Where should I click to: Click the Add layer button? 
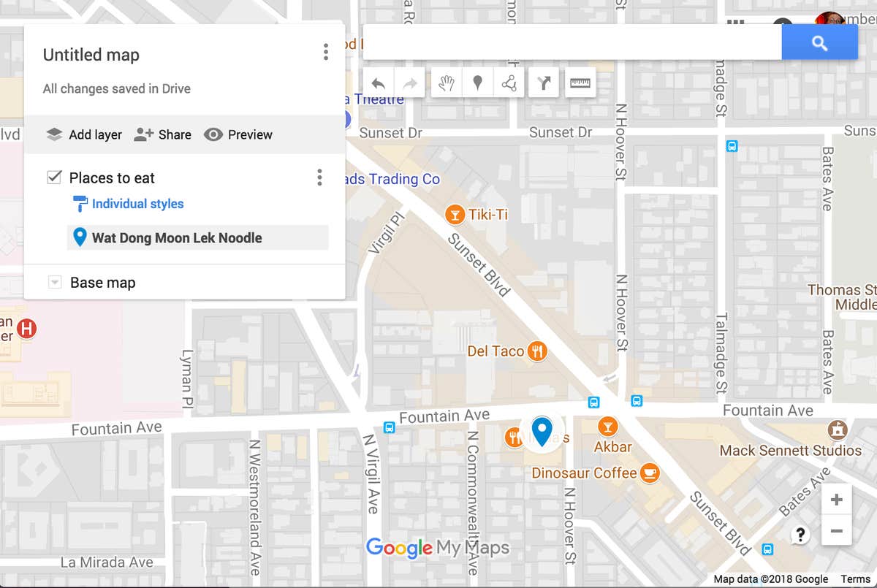click(83, 134)
